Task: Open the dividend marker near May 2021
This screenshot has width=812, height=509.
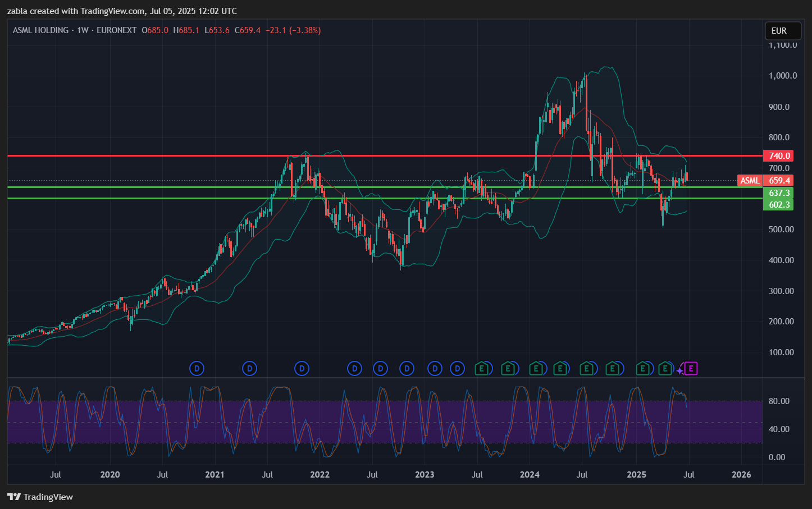Action: tap(249, 369)
